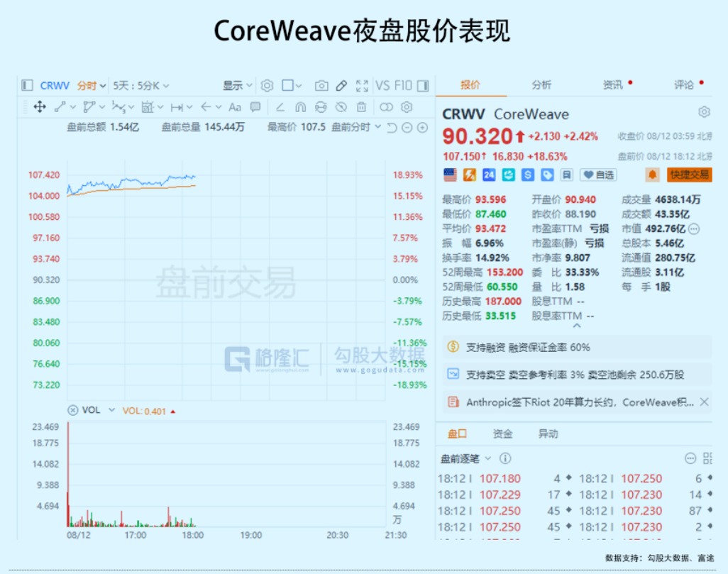Click the 快捷交易 quick trade button

[690, 175]
